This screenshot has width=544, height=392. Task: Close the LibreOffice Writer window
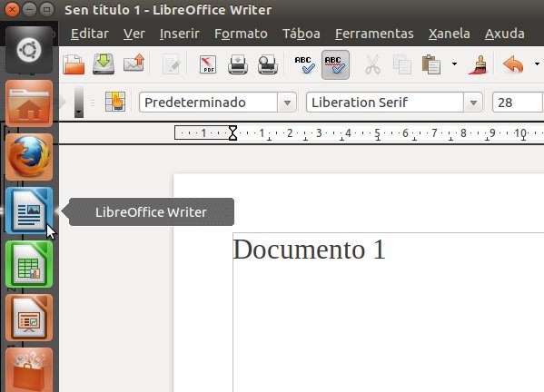(x=12, y=9)
